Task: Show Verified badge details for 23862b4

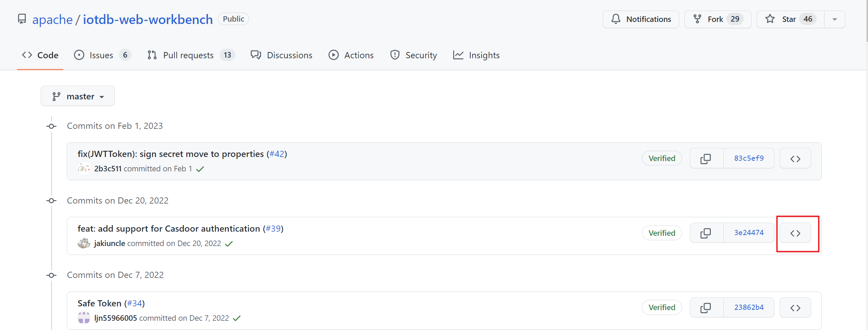Action: [662, 307]
